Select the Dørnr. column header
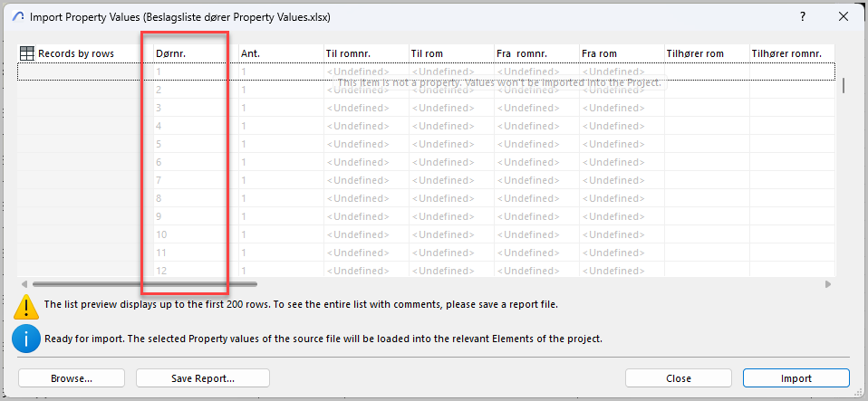 pyautogui.click(x=172, y=53)
